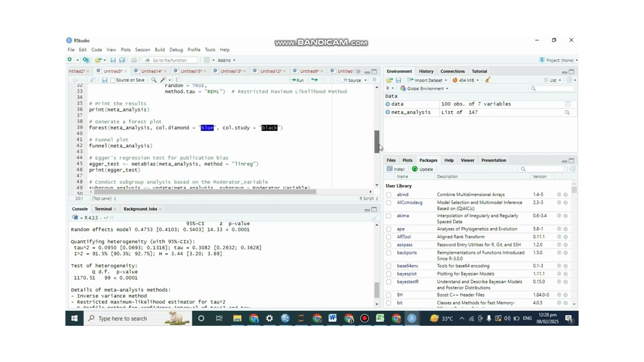Save the script using editor toolbar disk icon
The image size is (644, 362).
[105, 80]
